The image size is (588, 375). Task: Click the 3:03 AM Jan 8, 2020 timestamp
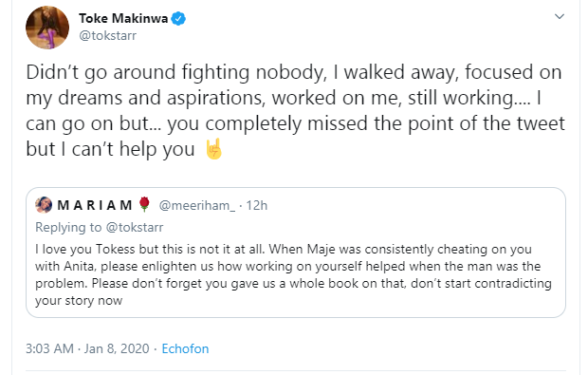[x=87, y=348]
